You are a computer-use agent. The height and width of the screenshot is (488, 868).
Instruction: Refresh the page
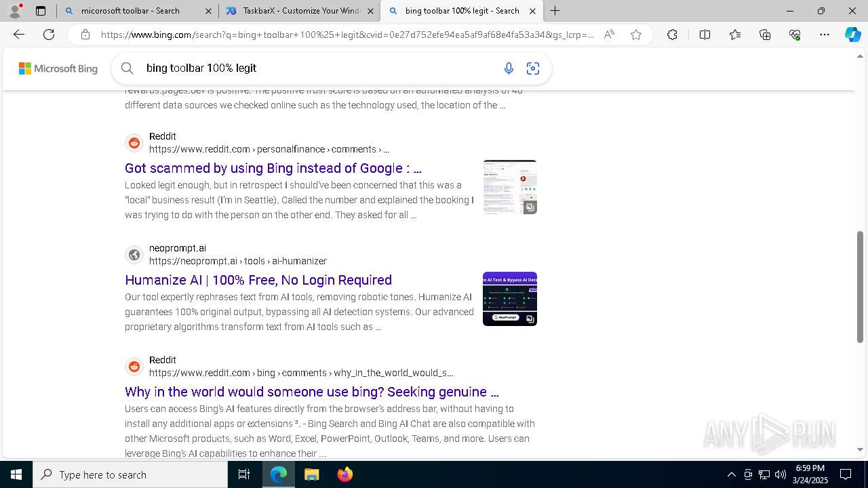[x=49, y=35]
